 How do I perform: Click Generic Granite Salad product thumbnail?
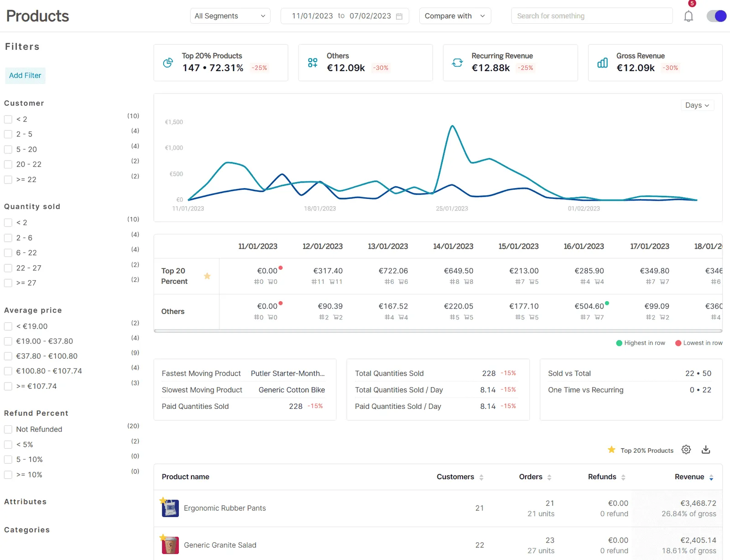(x=170, y=545)
